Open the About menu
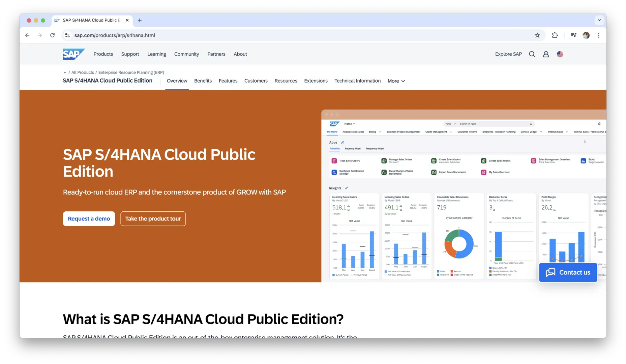Screen dimensions: 626x364 coord(240,54)
